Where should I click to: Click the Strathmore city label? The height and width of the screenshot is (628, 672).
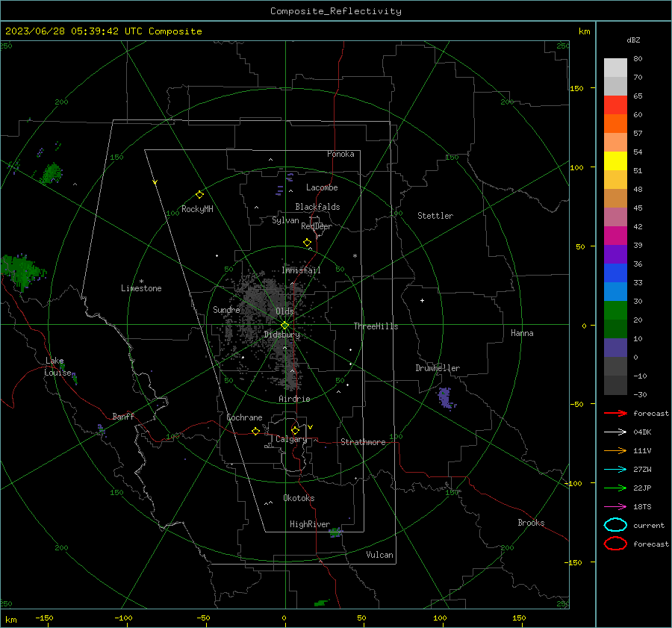click(x=363, y=442)
